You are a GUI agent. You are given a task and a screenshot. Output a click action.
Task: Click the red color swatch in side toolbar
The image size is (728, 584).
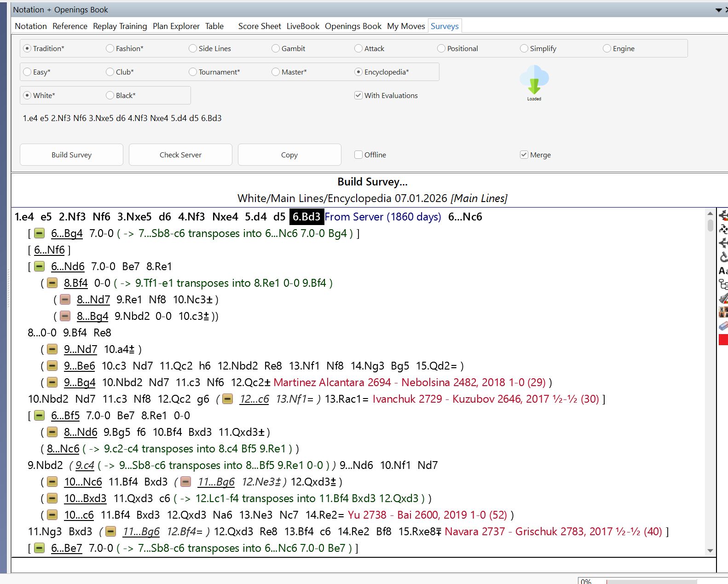(x=723, y=340)
